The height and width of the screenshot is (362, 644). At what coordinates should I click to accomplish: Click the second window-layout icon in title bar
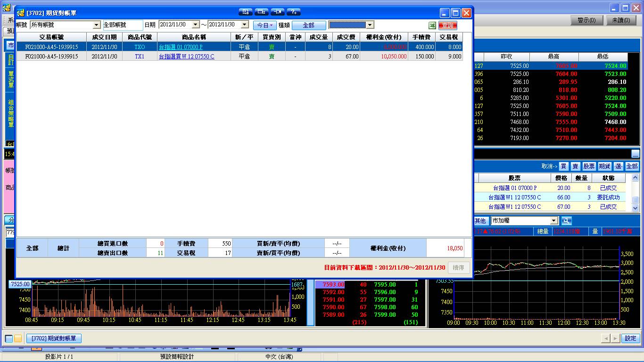(x=262, y=12)
